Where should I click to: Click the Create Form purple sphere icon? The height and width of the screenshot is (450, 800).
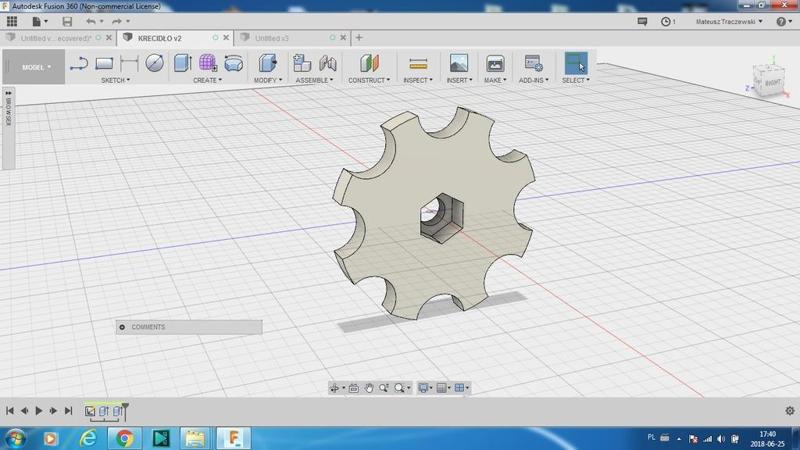tap(208, 64)
